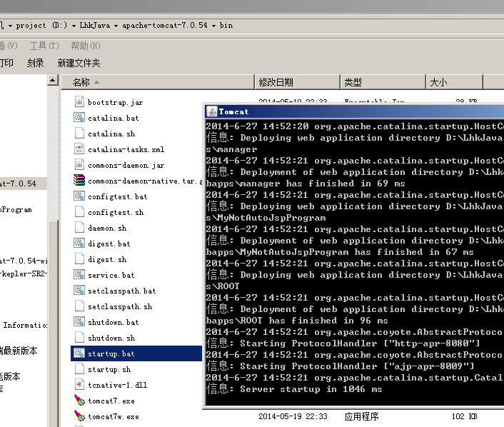
Task: Open the 帮助(H) menu
Action: 86,46
